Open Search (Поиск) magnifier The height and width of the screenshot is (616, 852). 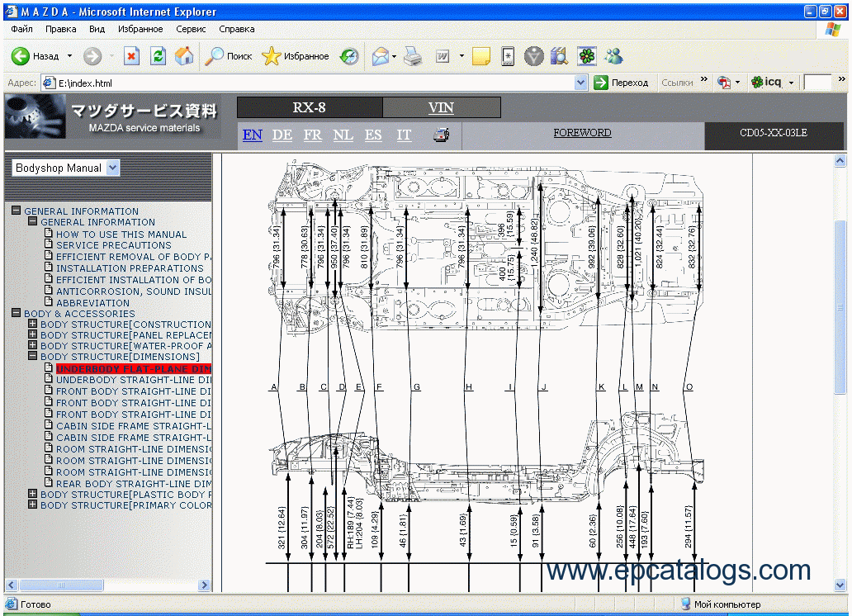pyautogui.click(x=214, y=56)
